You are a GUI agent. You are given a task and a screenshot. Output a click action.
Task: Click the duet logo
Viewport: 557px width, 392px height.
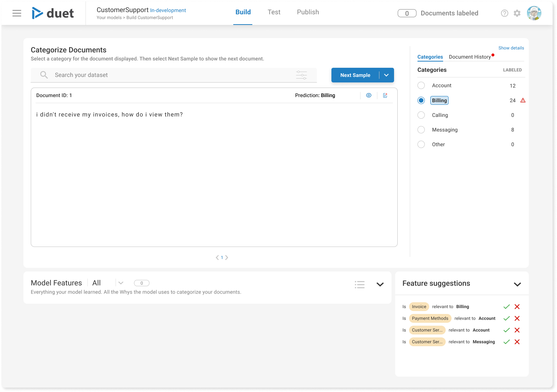click(x=53, y=13)
